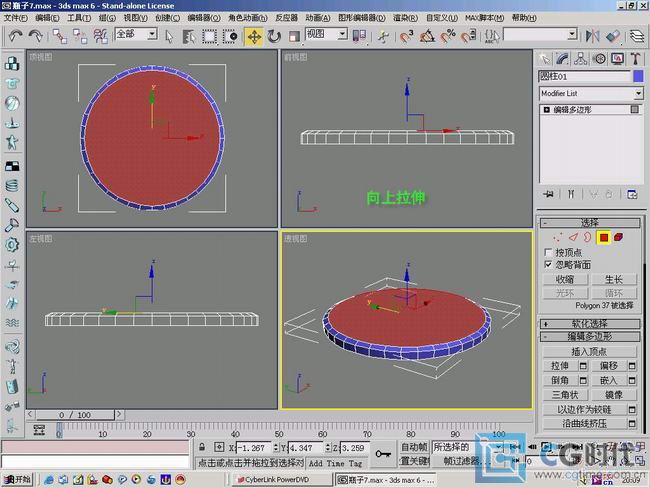650x488 pixels.
Task: Click the Align tool icon
Action: point(613,36)
